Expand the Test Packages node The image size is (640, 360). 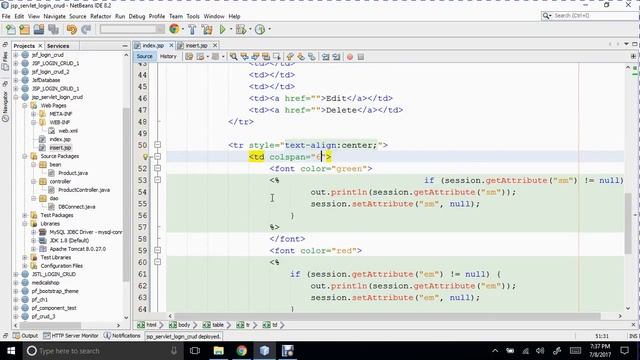coord(25,215)
